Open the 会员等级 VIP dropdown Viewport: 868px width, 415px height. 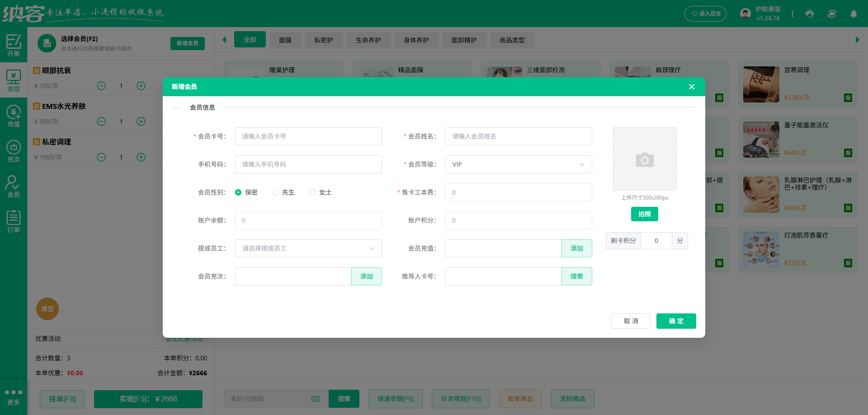click(x=519, y=164)
